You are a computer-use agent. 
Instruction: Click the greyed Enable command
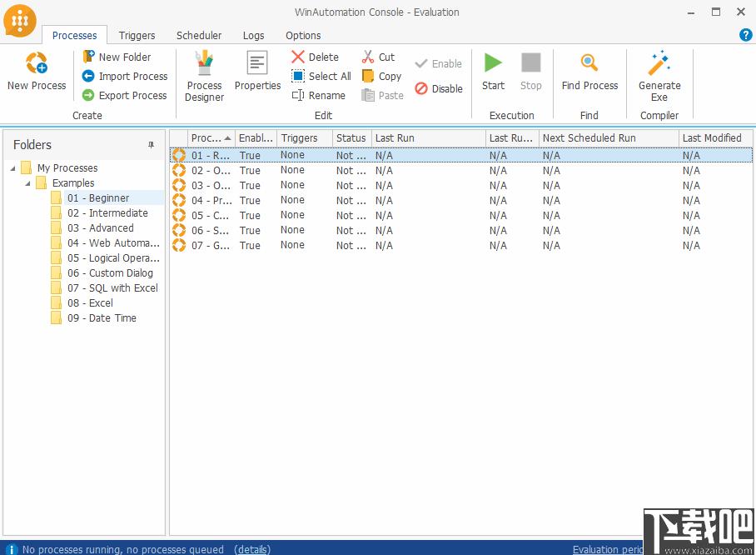tap(438, 63)
